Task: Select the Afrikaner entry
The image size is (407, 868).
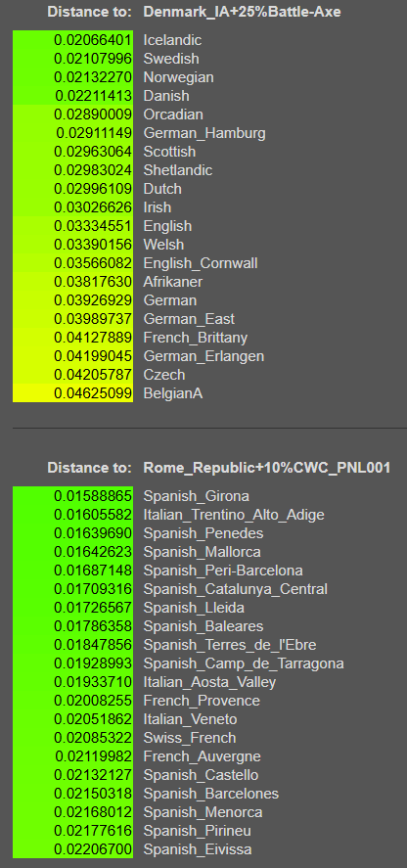Action: [173, 282]
